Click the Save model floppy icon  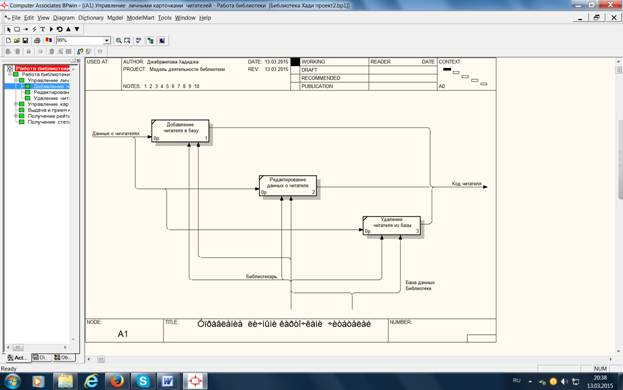(25, 41)
